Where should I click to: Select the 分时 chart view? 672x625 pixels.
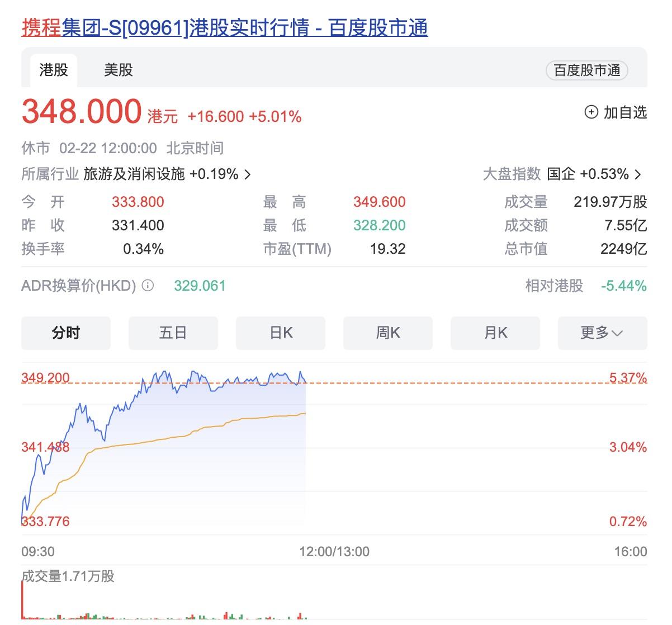pos(65,333)
